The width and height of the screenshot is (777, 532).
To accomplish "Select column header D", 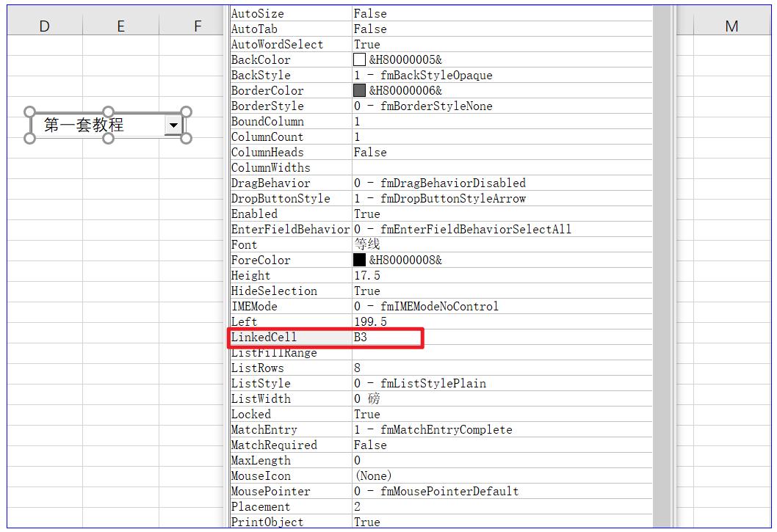I will pos(45,26).
